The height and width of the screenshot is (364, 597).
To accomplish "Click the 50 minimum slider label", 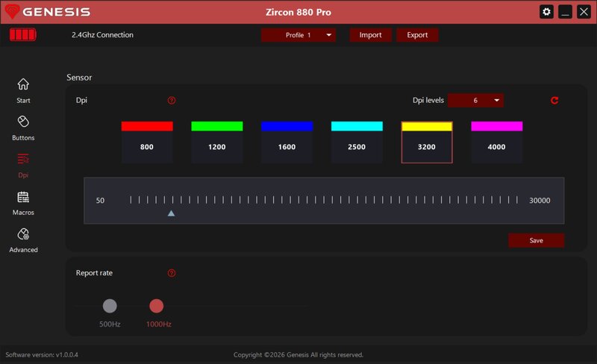I will click(x=100, y=201).
